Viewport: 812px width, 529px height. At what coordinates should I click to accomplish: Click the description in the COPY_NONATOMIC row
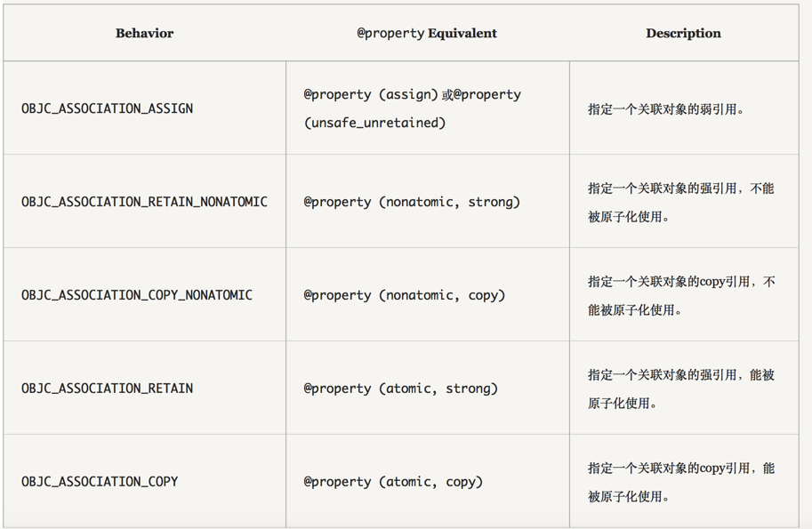click(x=680, y=295)
